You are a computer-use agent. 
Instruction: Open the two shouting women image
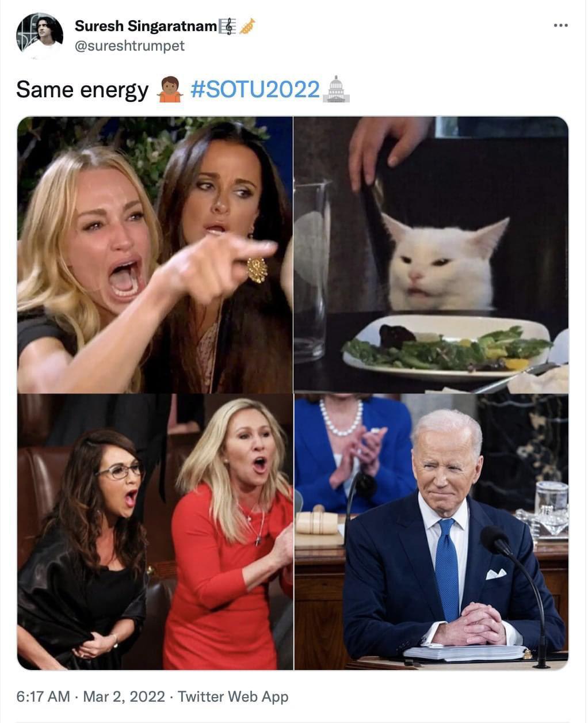click(x=155, y=532)
